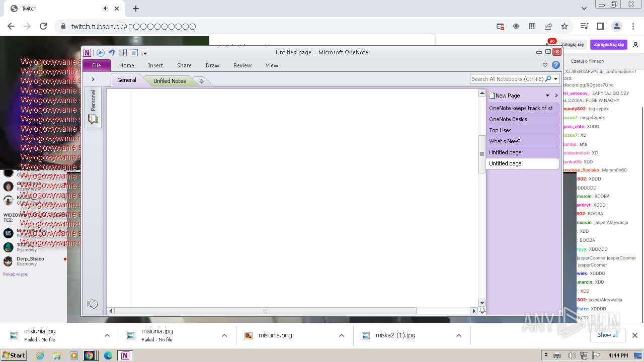Click Show all downloads button
This screenshot has height=362, width=644.
607,335
